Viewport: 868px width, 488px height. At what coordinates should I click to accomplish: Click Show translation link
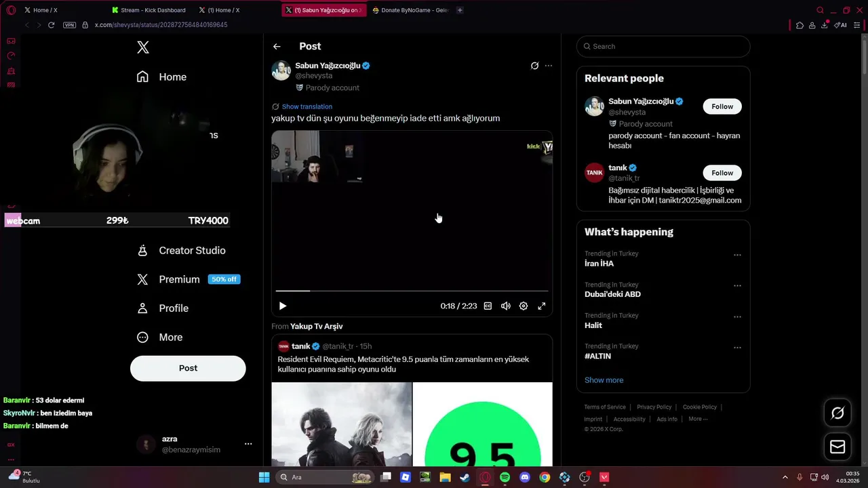coord(307,106)
